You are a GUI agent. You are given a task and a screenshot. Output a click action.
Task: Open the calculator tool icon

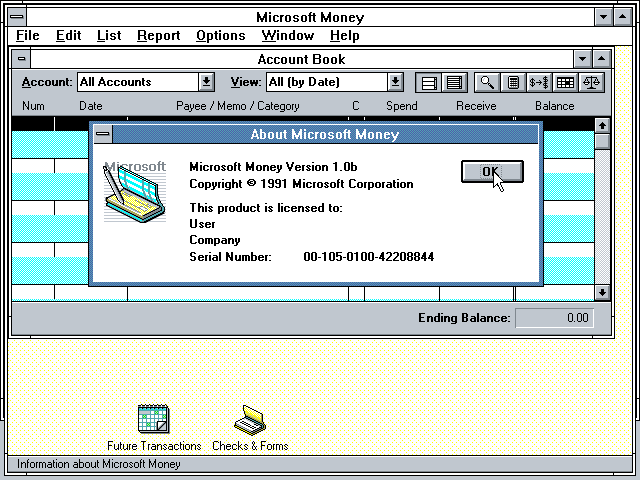pyautogui.click(x=513, y=82)
